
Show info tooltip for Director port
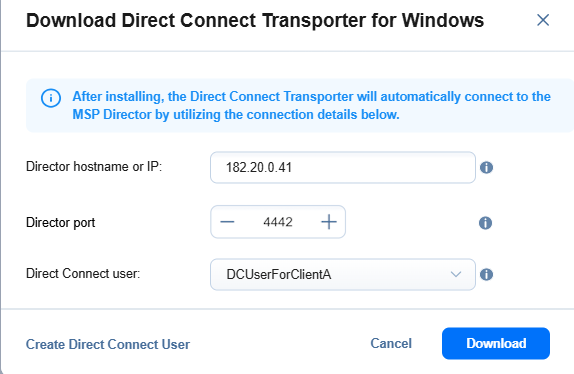(x=485, y=222)
